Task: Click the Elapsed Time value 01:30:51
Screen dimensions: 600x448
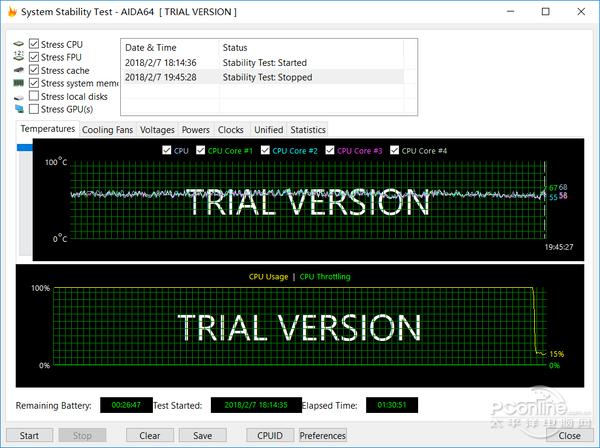Action: click(x=392, y=405)
